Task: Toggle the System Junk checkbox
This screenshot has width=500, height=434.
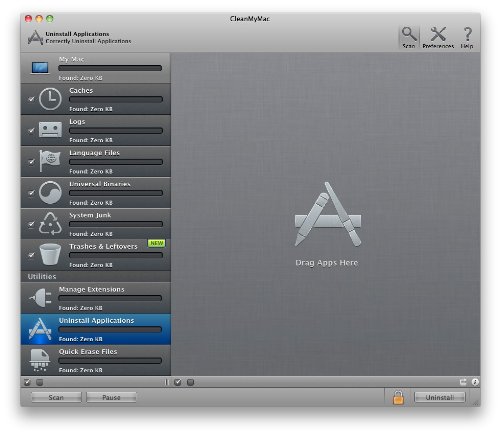Action: [x=31, y=224]
